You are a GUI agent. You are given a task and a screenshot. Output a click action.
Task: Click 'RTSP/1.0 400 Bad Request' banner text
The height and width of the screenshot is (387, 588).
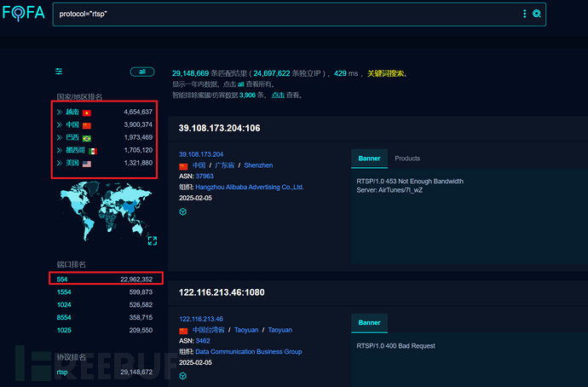(x=395, y=346)
